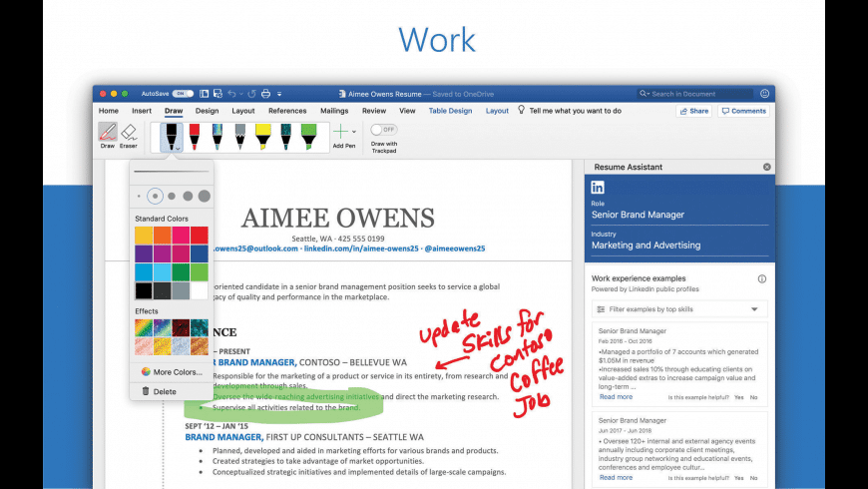Screen dimensions: 868x489
Task: Open black pen options dropdown arrow
Action: (178, 148)
